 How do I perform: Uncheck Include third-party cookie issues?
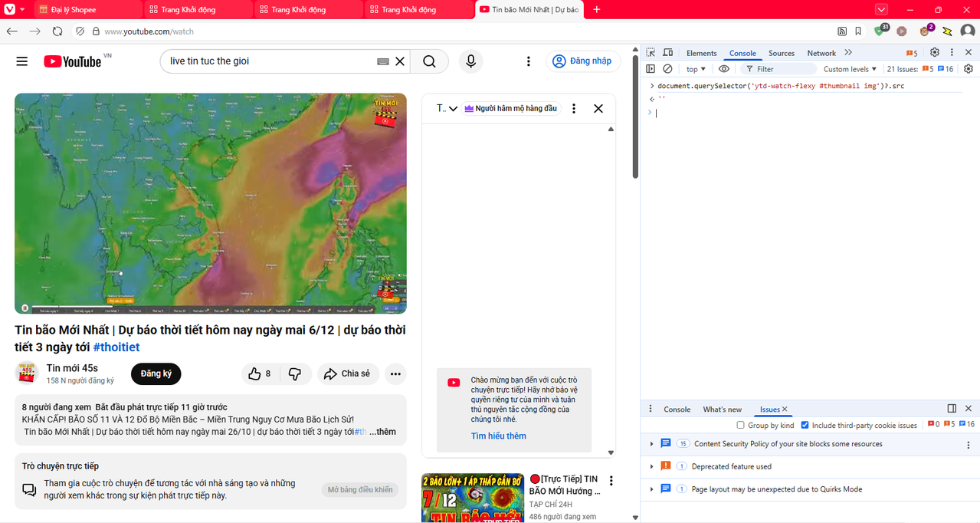[x=805, y=425]
